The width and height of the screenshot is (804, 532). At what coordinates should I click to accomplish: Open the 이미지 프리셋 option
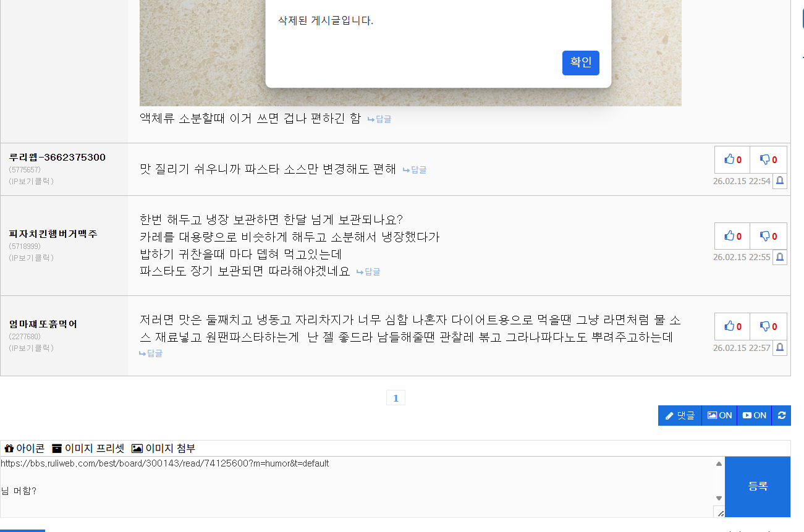point(88,449)
